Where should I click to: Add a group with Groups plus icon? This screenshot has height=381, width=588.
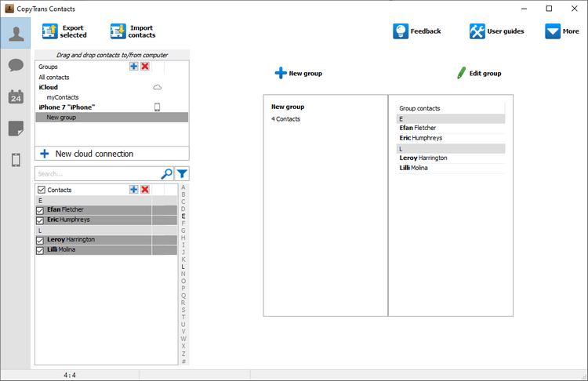[134, 67]
